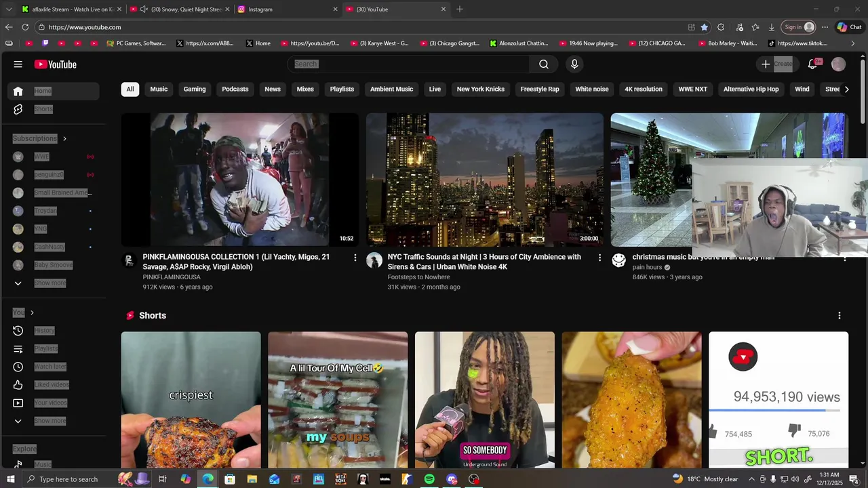Open Shorts from the sidebar
Screen dimensions: 868x488
click(54, 109)
